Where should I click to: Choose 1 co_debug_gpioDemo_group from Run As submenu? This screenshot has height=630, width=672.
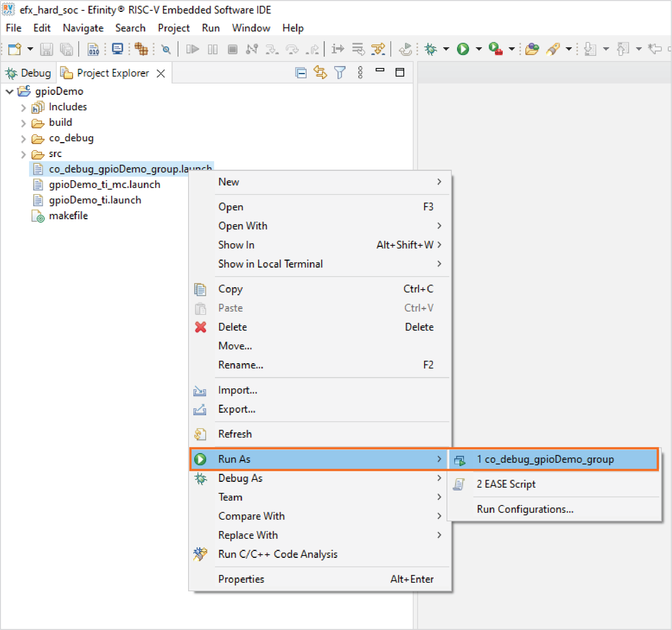545,459
